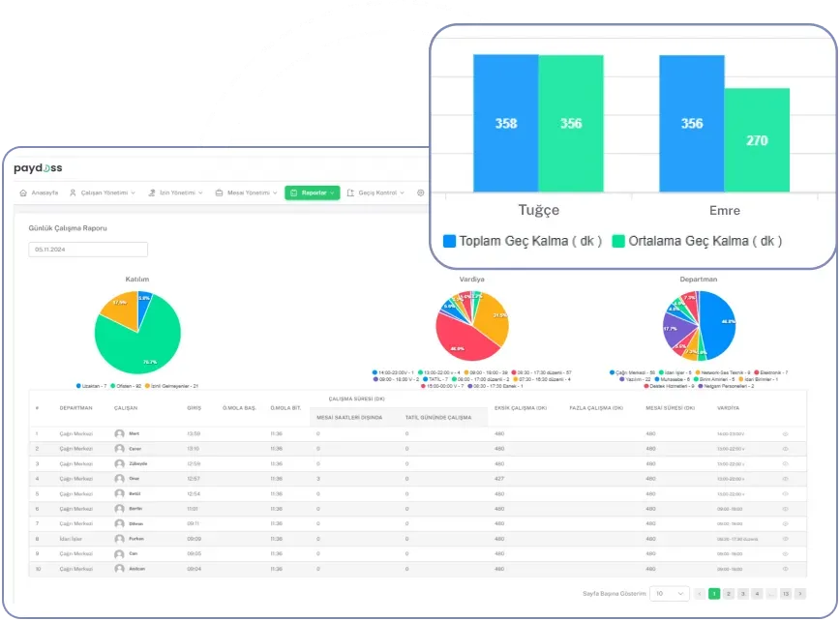Image resolution: width=840 pixels, height=621 pixels.
Task: Click the date field showing 05.11.2024
Action: tap(88, 250)
